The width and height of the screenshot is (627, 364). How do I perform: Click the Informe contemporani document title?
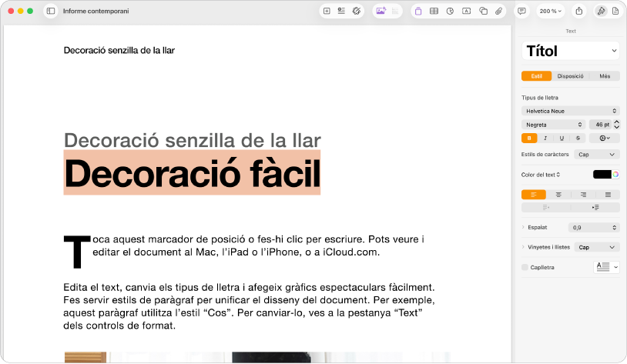click(96, 12)
